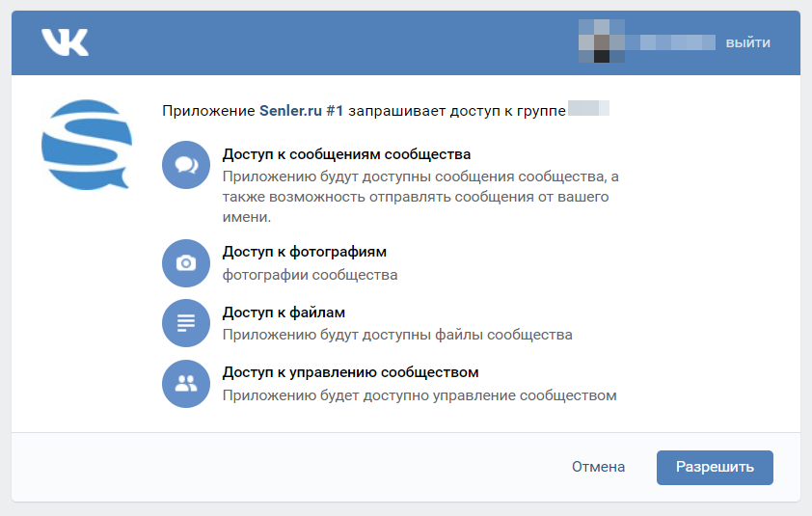Click the VK logo in header
This screenshot has width=812, height=516.
(65, 42)
